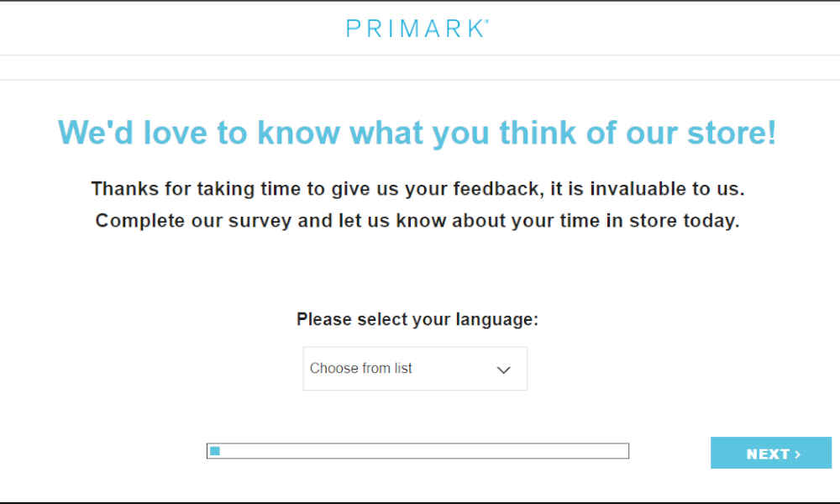840x504 pixels.
Task: Click the down chevron in the language box
Action: tap(503, 370)
